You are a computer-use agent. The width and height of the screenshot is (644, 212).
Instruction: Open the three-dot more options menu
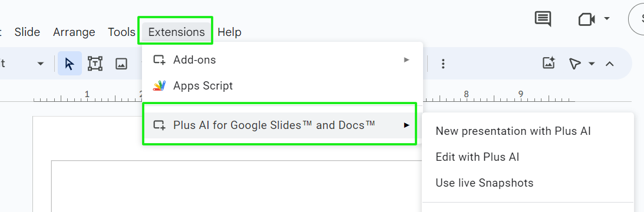point(443,64)
